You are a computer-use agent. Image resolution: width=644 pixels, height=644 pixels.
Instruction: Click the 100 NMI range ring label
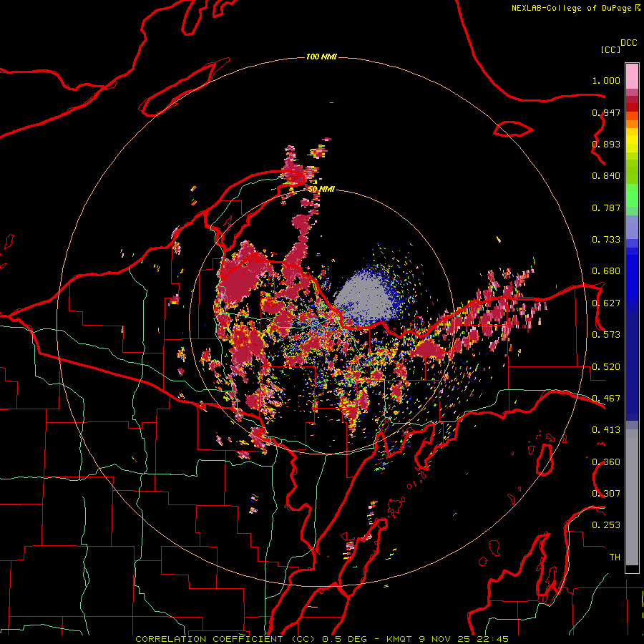point(321,57)
